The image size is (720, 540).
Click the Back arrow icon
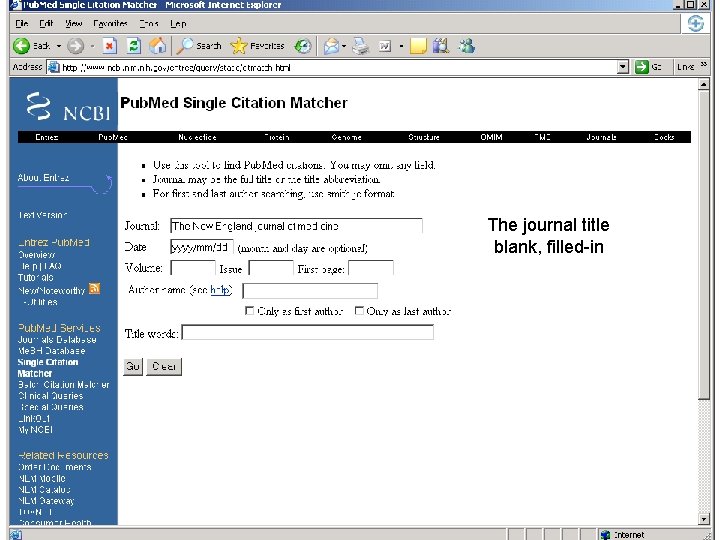click(21, 46)
